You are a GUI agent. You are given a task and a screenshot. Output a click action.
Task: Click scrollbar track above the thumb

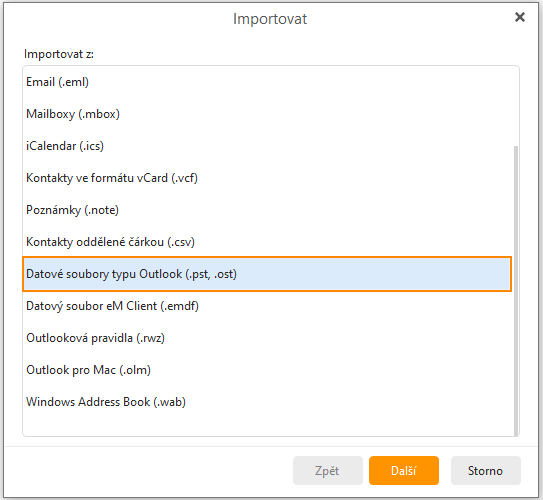[x=516, y=106]
